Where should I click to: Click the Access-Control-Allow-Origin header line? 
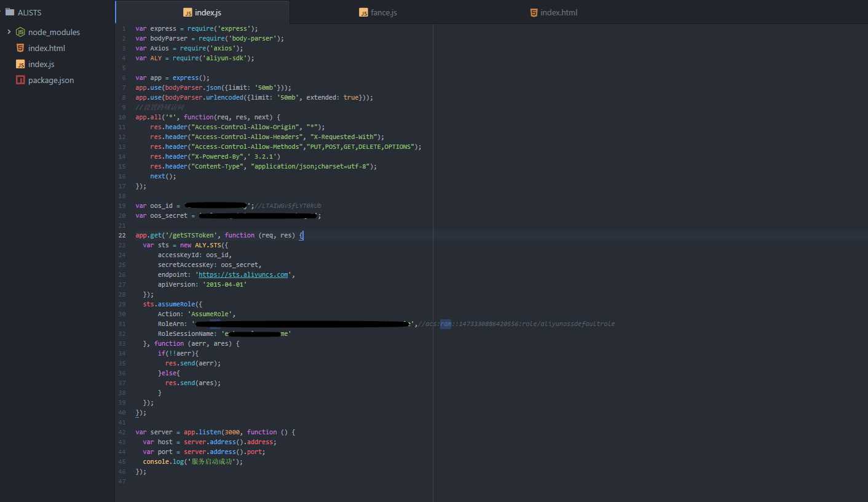tap(237, 127)
